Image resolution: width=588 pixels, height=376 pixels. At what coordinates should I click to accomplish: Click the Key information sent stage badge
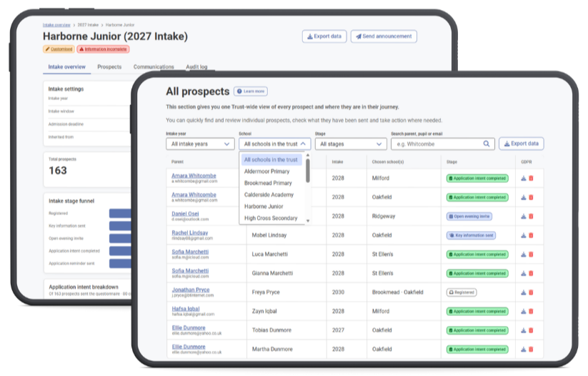click(x=471, y=235)
